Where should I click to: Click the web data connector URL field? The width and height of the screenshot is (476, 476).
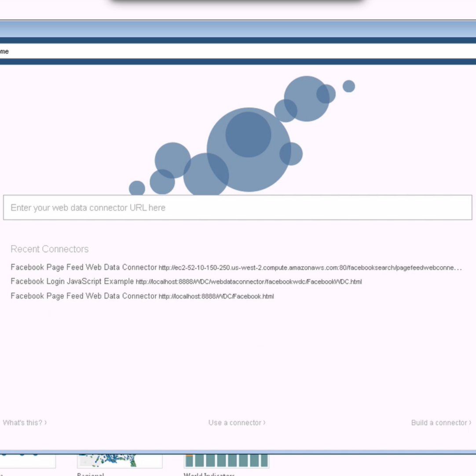point(238,208)
